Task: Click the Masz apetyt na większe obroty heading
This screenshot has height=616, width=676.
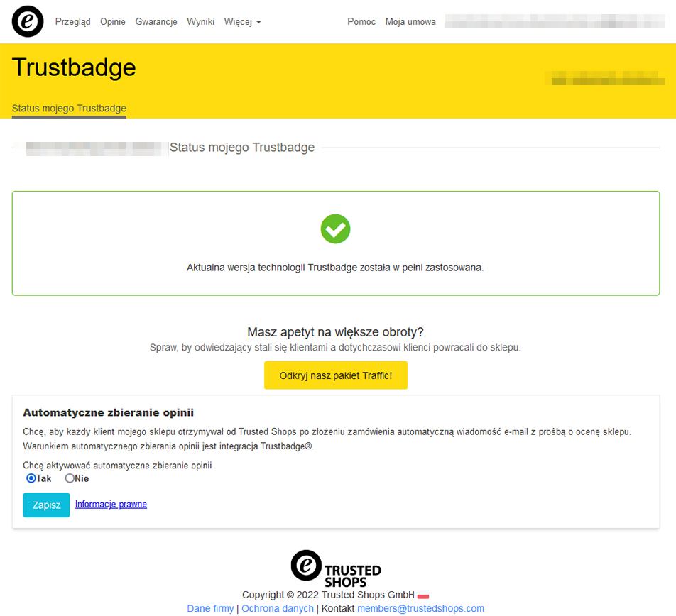Action: click(335, 331)
